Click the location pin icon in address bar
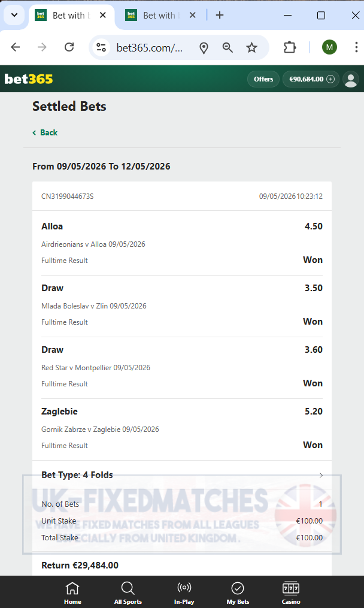 204,48
